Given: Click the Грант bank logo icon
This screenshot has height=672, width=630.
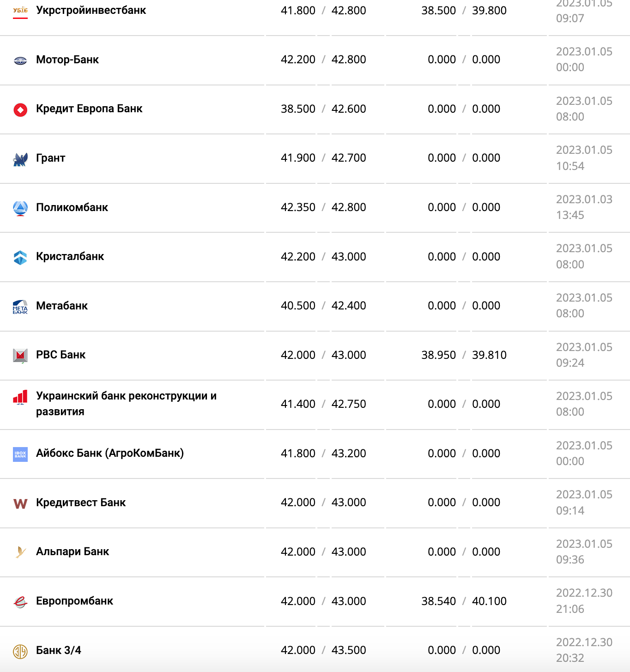Looking at the screenshot, I should (20, 159).
